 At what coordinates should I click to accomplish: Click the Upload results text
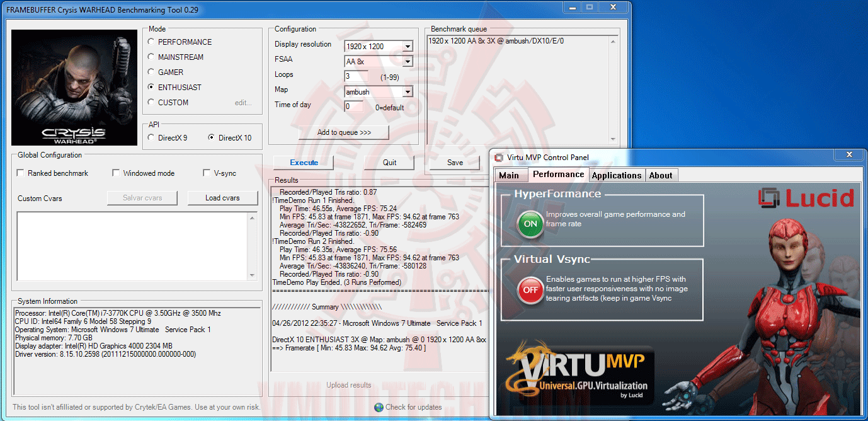[348, 385]
